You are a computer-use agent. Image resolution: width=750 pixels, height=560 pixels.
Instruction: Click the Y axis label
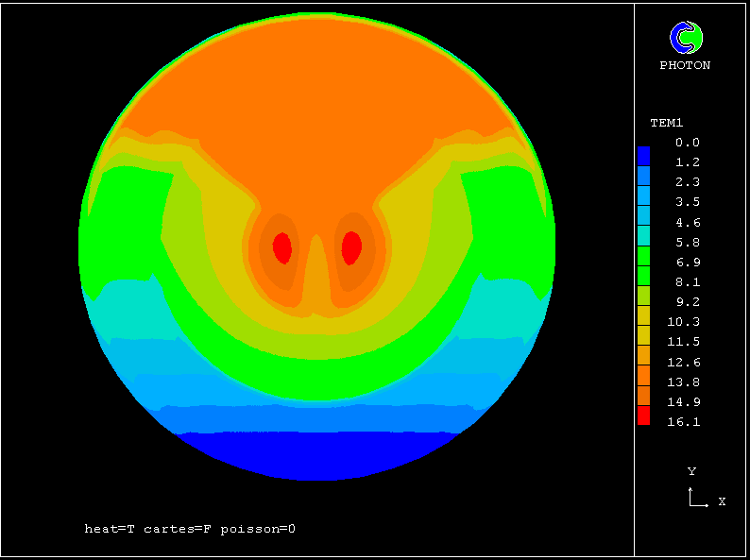(x=691, y=470)
